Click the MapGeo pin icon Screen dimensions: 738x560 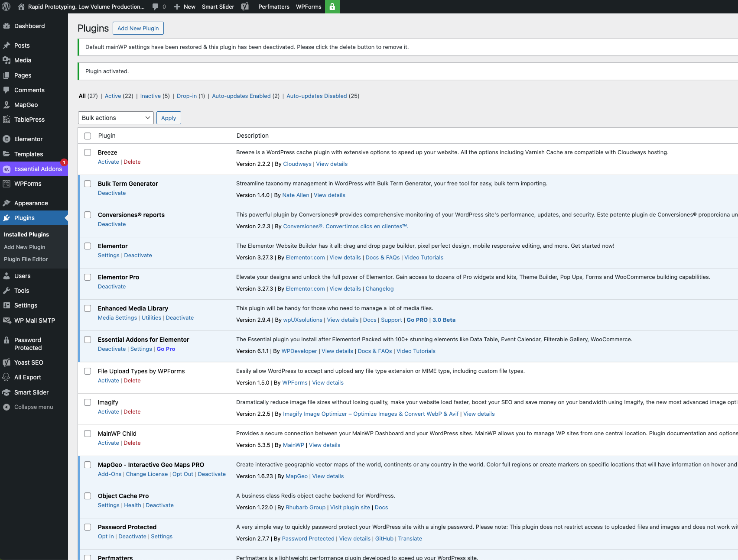tap(7, 105)
